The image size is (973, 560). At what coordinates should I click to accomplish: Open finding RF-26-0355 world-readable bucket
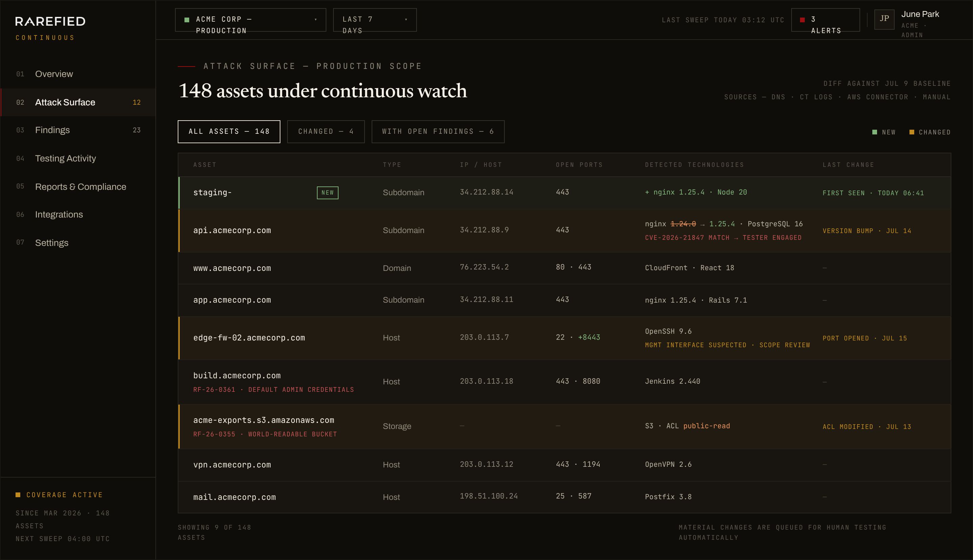(265, 434)
